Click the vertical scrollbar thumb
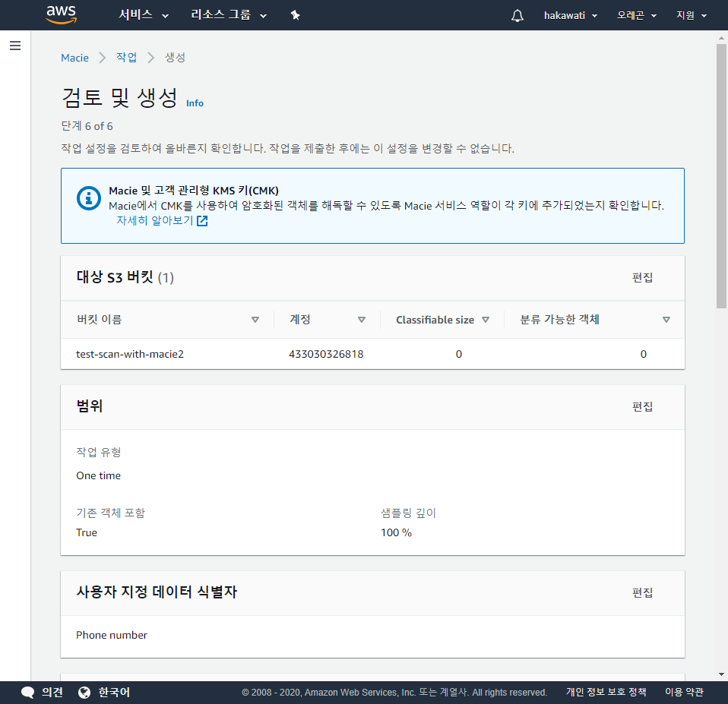The image size is (728, 704). pyautogui.click(x=721, y=176)
